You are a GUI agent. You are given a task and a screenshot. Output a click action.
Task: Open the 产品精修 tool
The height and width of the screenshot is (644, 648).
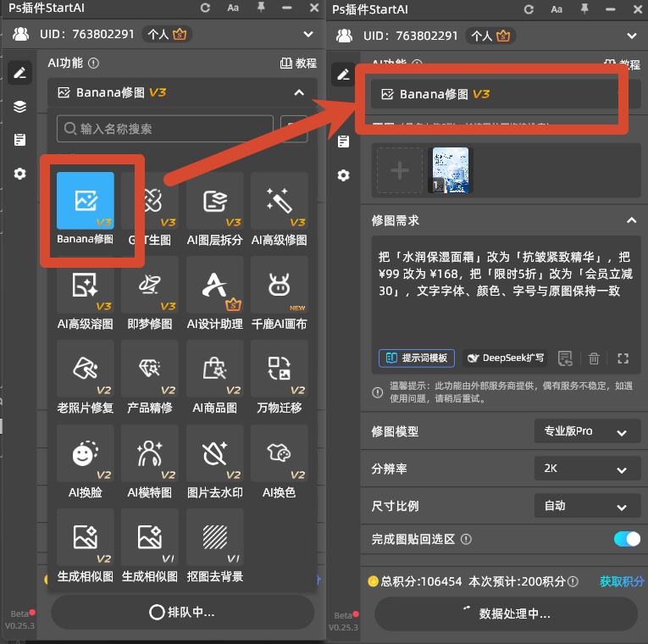(x=150, y=369)
